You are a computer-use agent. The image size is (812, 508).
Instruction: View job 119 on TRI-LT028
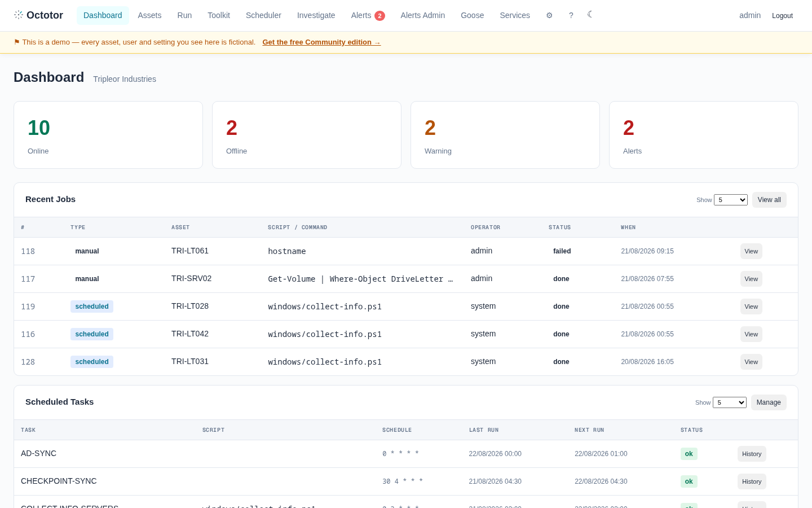point(751,306)
